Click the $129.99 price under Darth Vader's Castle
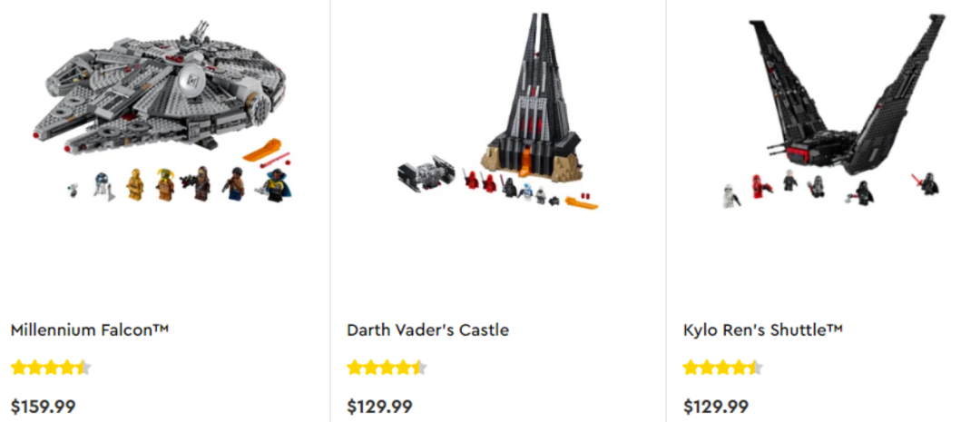Viewport: 980px width, 422px height. click(379, 407)
